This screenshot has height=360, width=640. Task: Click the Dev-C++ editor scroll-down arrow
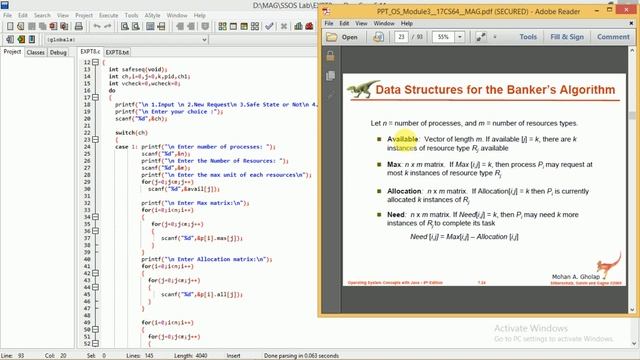click(x=635, y=344)
